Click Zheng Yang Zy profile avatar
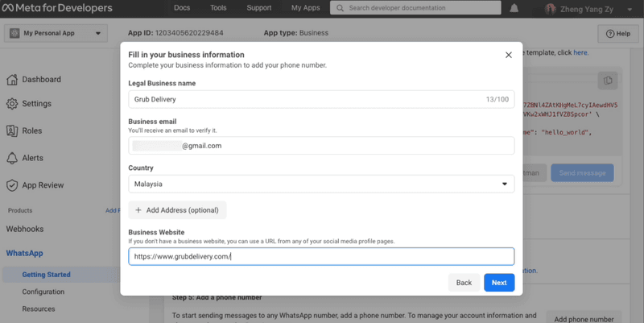 click(x=550, y=9)
